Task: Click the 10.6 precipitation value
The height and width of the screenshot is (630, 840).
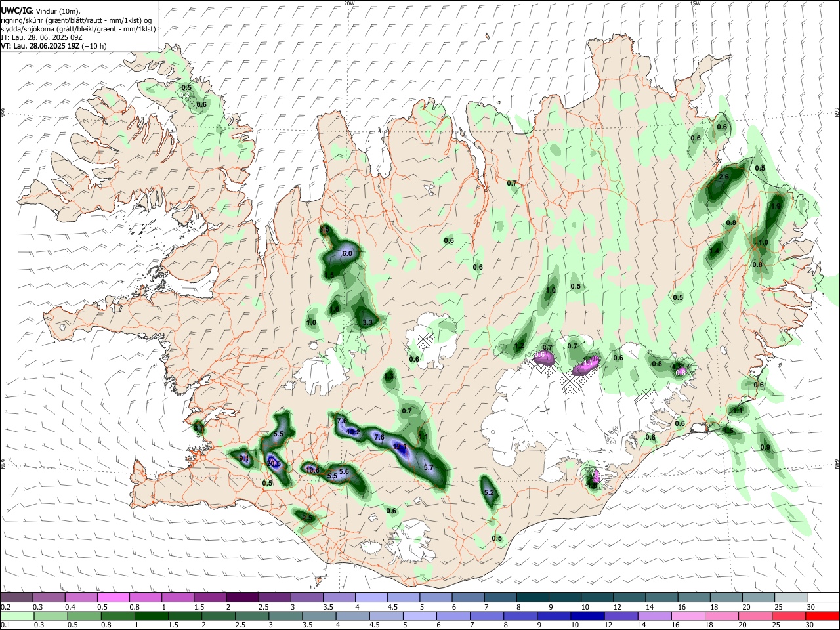Action: click(x=312, y=470)
